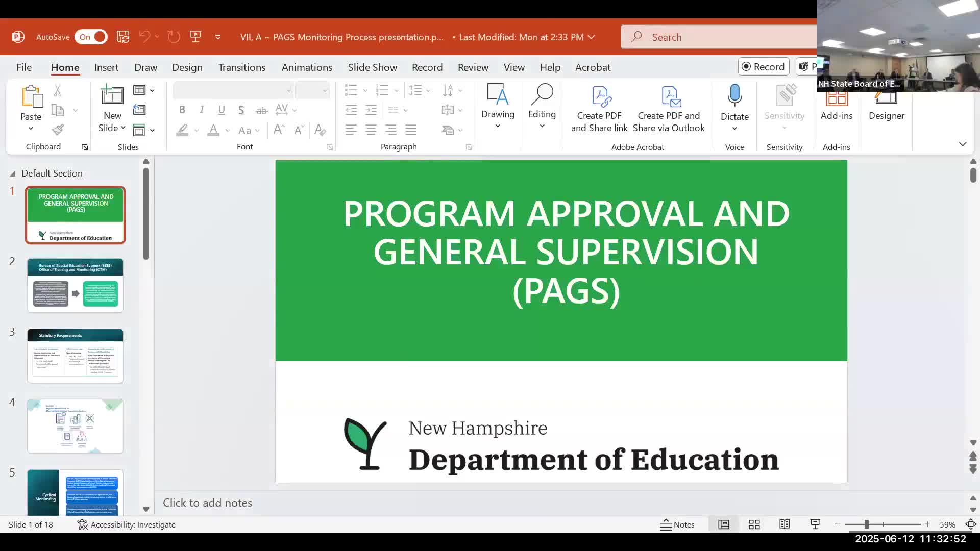The image size is (980, 551).
Task: Expand the New Slide dropdown arrow
Action: pos(123,128)
